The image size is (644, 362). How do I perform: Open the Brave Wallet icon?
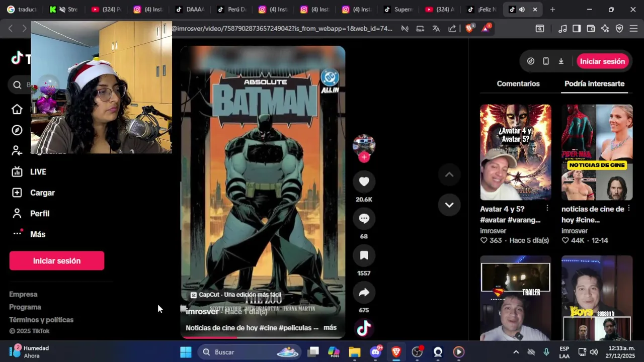tap(591, 29)
